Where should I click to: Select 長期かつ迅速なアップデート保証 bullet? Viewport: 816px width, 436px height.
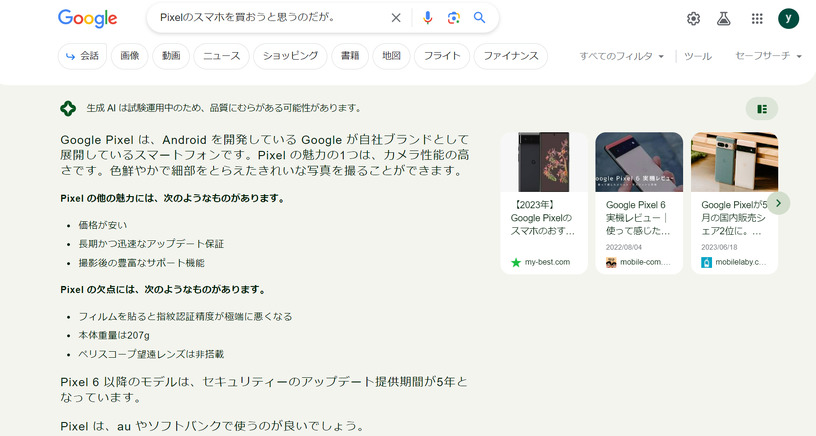151,244
